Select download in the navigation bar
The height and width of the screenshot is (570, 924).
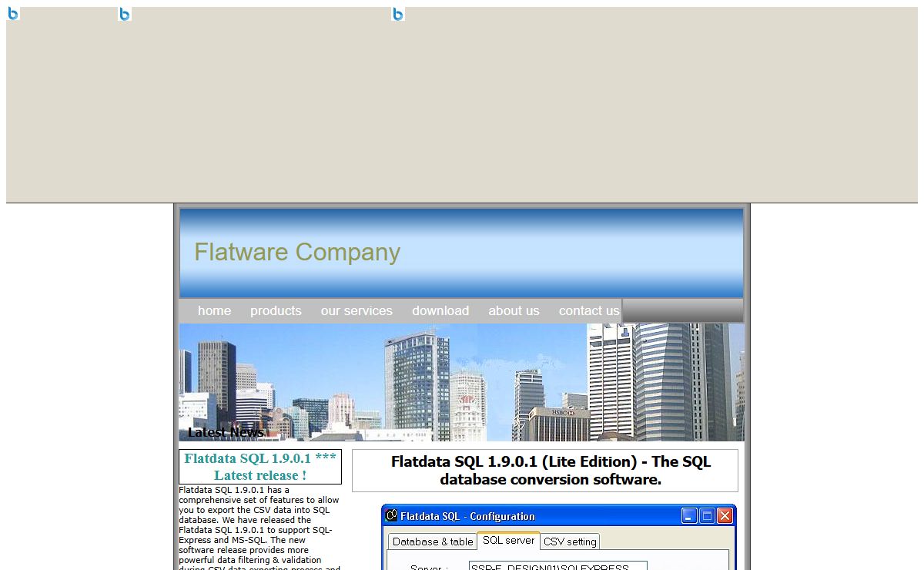tap(440, 310)
